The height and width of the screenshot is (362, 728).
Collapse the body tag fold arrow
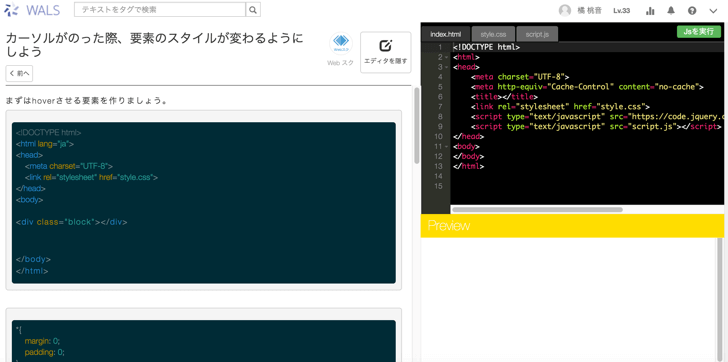click(446, 146)
